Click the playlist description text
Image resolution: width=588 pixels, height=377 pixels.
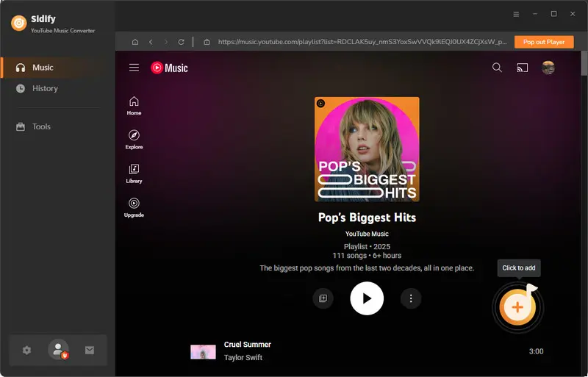(x=367, y=268)
